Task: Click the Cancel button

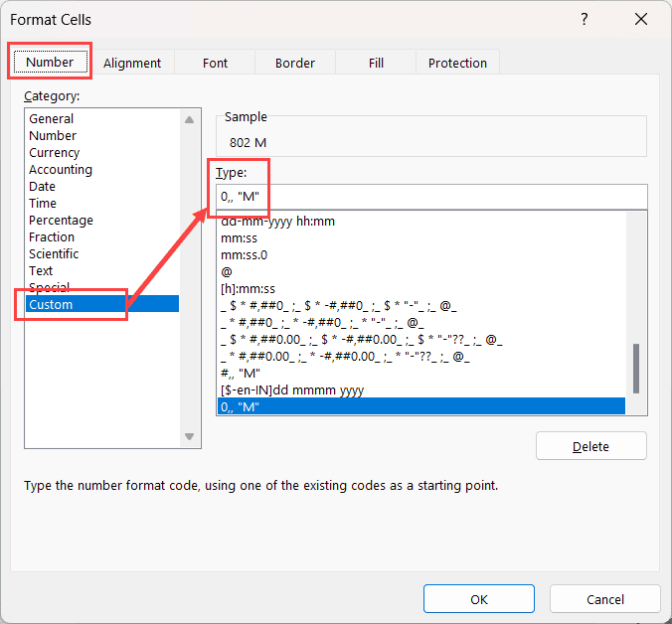Action: click(x=604, y=599)
